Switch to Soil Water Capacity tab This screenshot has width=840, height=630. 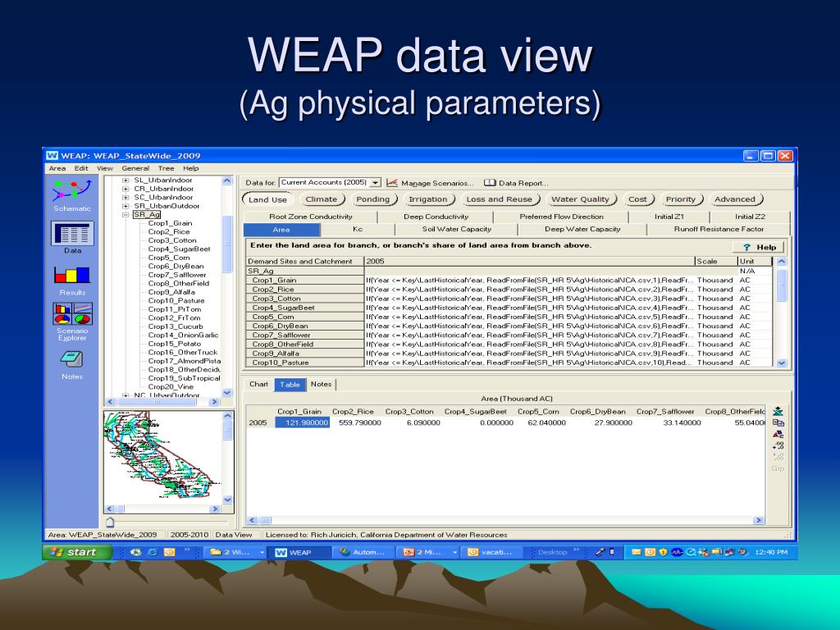click(x=456, y=230)
